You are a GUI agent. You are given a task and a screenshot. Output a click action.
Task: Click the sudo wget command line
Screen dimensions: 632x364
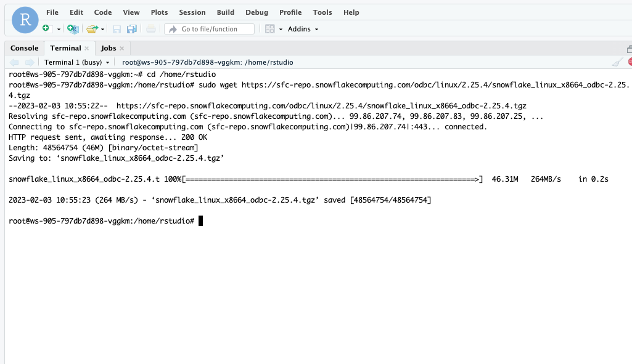click(x=319, y=90)
